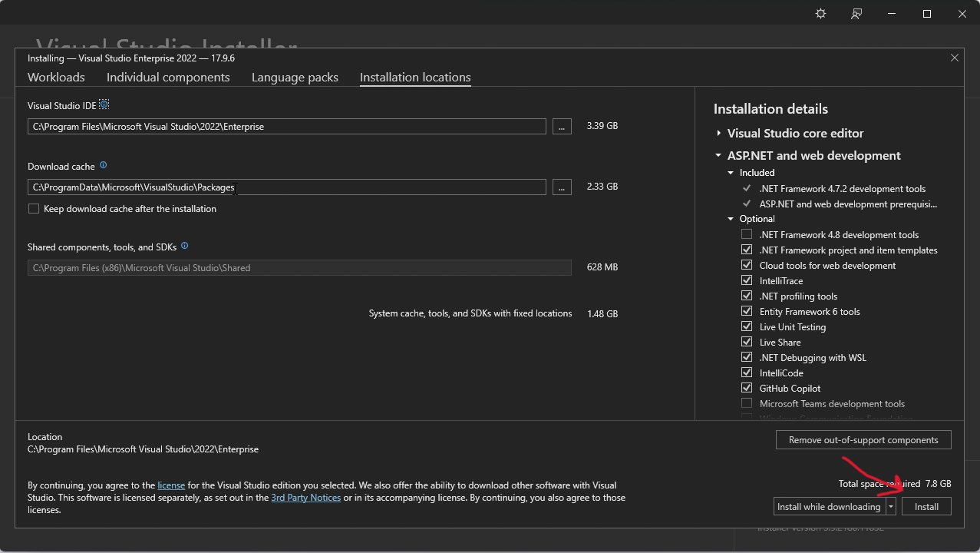
Task: Click Remove out-of-support components button
Action: coord(863,440)
